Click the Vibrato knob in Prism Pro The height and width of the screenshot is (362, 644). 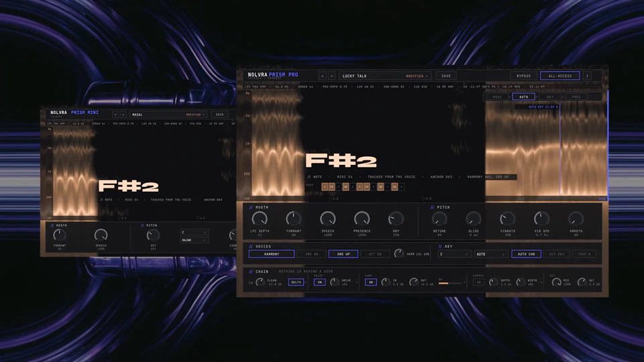(x=508, y=219)
